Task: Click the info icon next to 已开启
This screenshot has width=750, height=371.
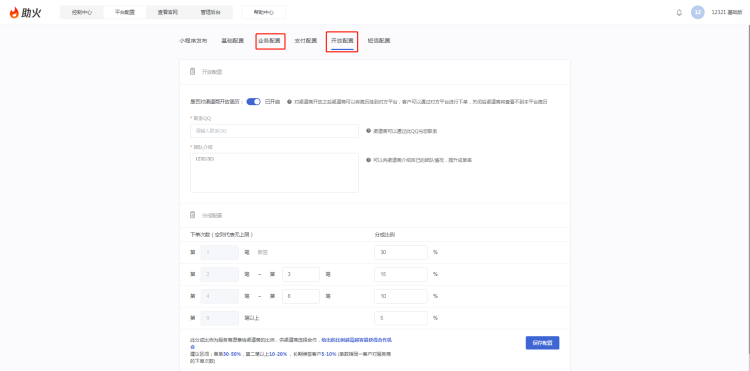Action: click(x=289, y=102)
